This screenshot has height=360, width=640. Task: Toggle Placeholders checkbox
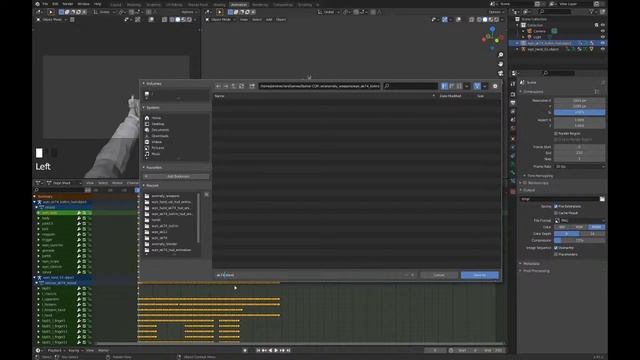pos(556,254)
